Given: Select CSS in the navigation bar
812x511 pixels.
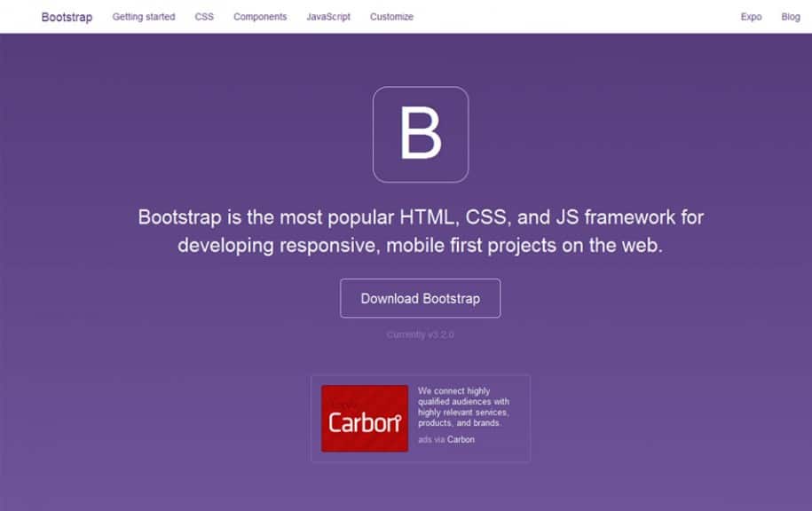Looking at the screenshot, I should pos(204,17).
